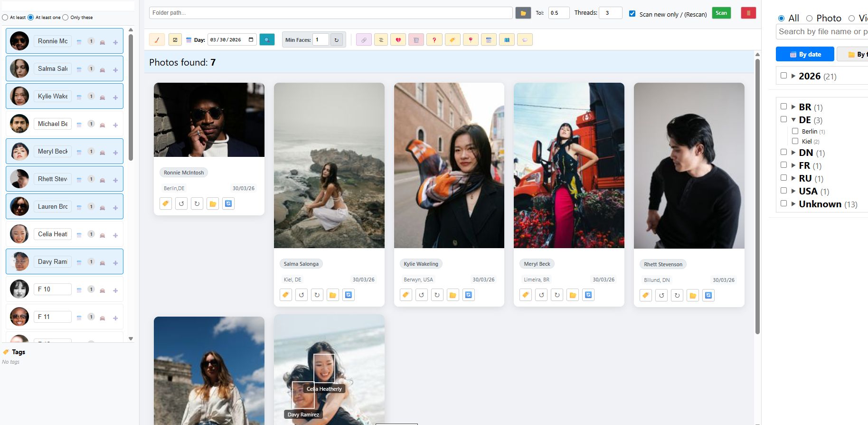The height and width of the screenshot is (425, 868).
Task: Click the broom clear icon in toolbar
Action: 157,40
